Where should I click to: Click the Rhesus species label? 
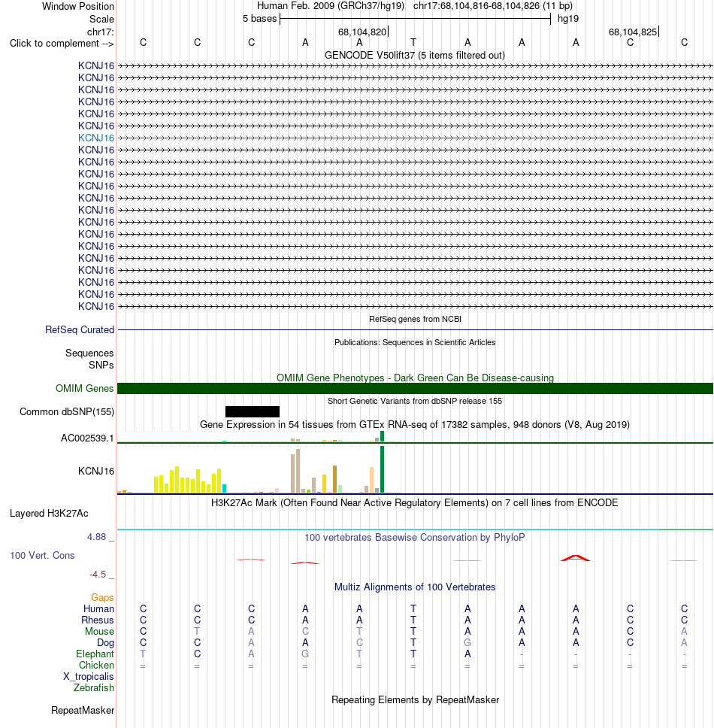[98, 620]
